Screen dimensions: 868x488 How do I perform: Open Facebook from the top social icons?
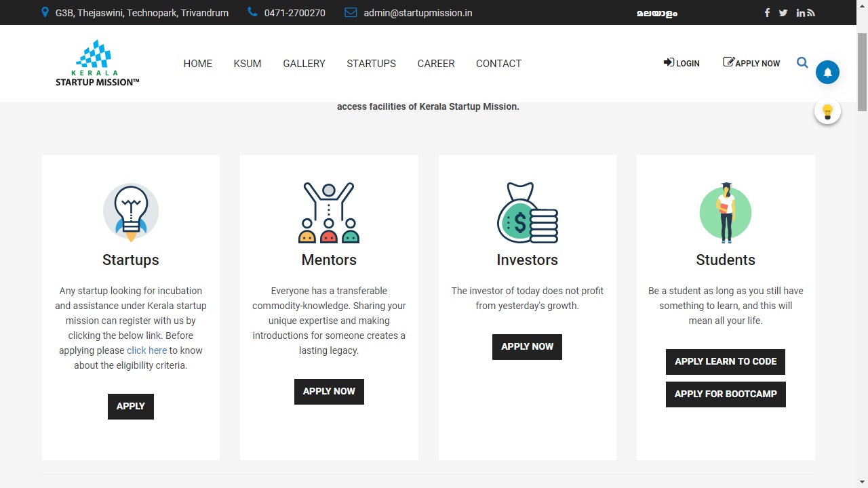click(x=767, y=12)
